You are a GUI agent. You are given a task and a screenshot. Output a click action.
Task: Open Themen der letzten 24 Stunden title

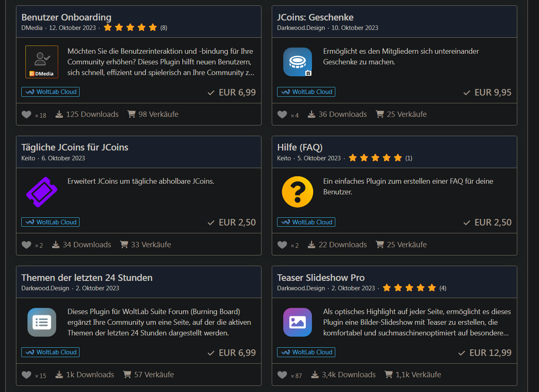(87, 278)
